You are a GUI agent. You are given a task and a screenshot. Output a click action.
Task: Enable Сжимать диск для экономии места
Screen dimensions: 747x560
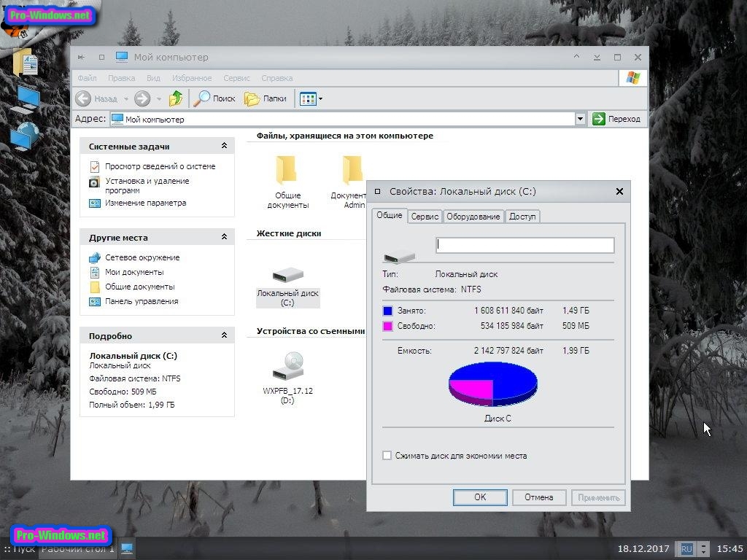387,456
